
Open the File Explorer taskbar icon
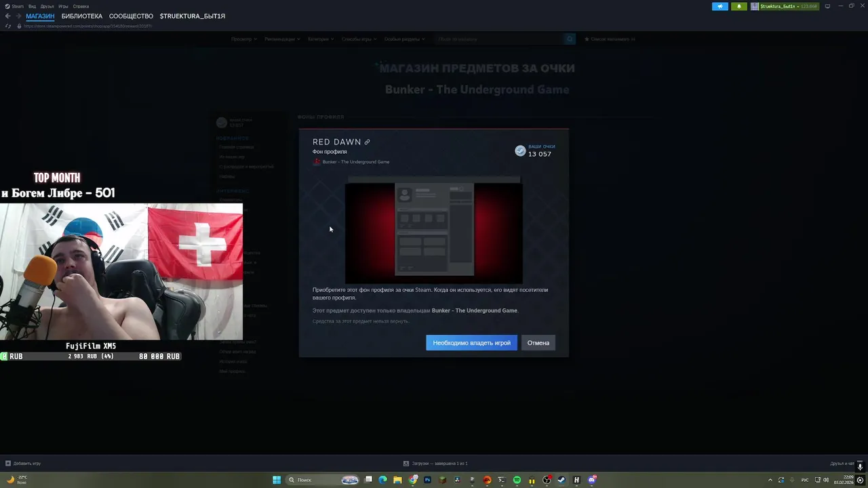(x=397, y=480)
